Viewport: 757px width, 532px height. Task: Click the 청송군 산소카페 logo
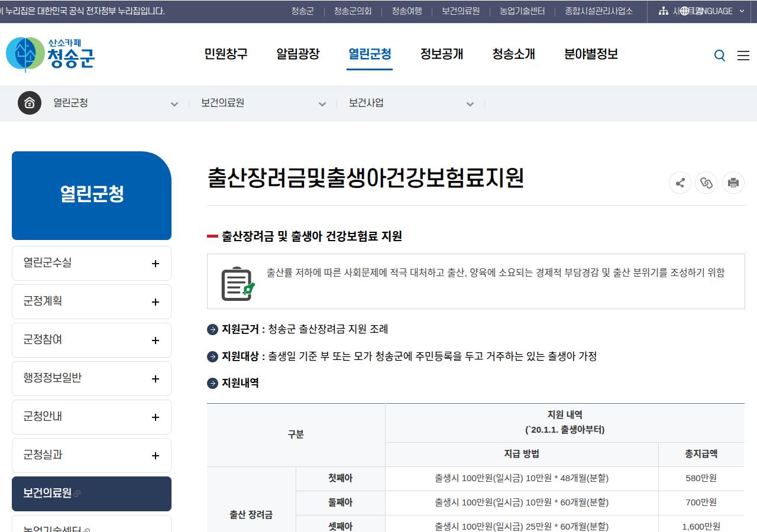[x=50, y=54]
